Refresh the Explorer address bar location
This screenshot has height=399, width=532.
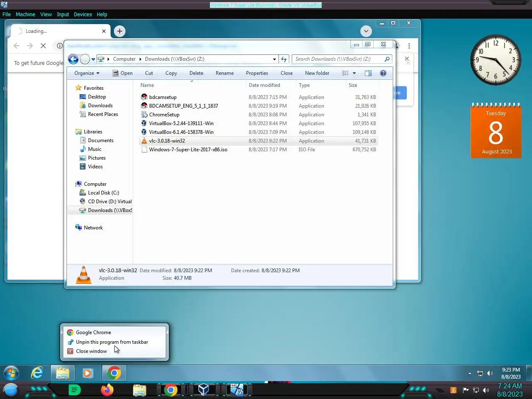(x=284, y=59)
